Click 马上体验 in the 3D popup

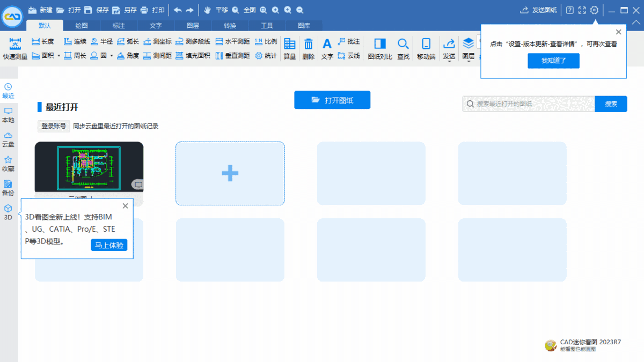109,245
